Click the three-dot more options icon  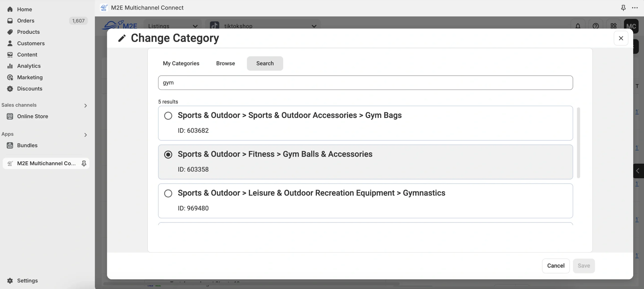(635, 8)
